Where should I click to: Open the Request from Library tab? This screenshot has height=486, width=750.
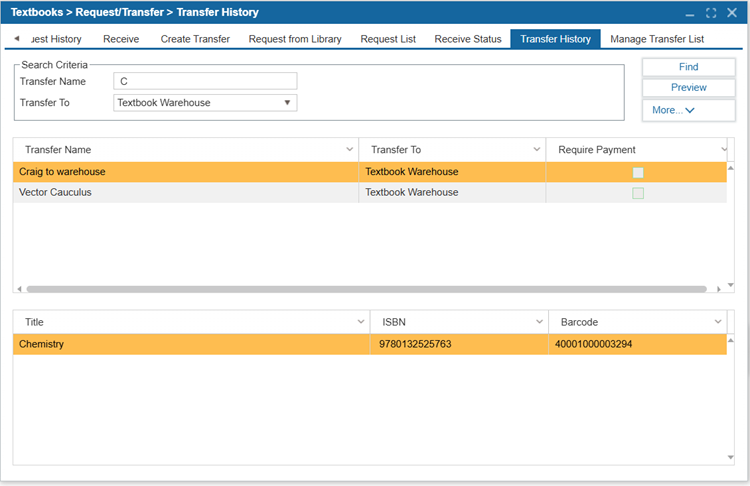coord(295,39)
